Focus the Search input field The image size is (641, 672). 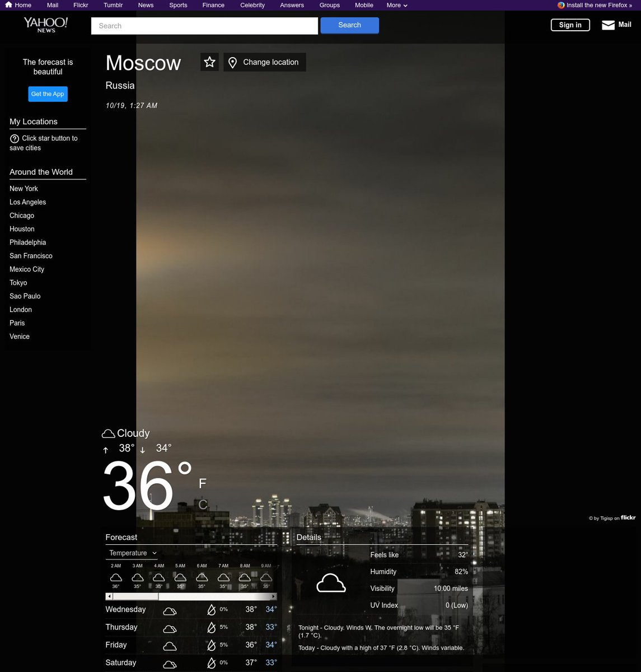pyautogui.click(x=204, y=26)
